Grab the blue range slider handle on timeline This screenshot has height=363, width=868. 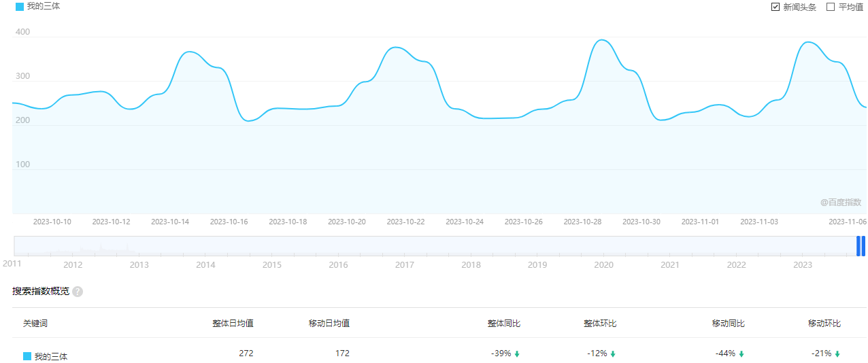tap(861, 246)
